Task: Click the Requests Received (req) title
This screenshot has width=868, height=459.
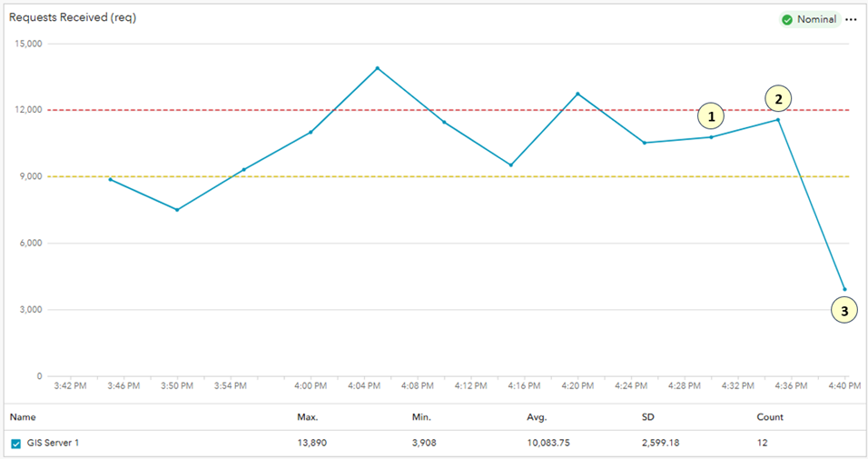Action: 73,17
